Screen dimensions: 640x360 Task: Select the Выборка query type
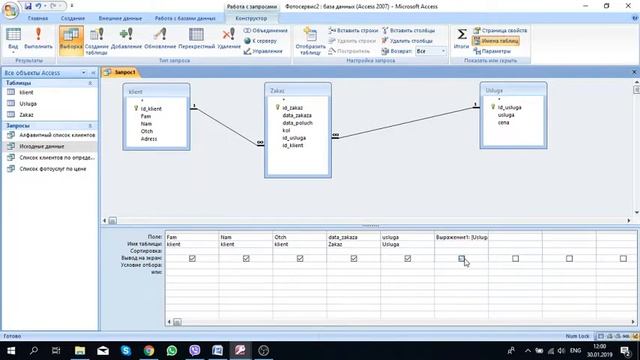click(71, 39)
